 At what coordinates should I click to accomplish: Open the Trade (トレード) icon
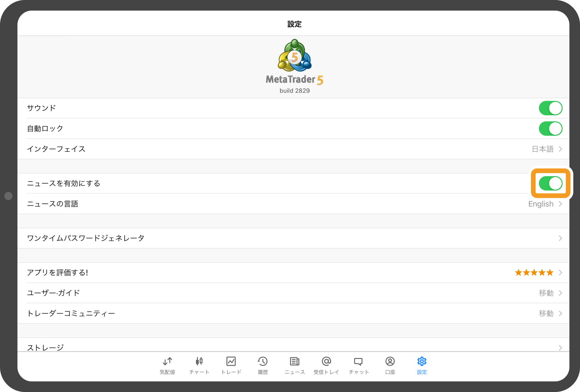tap(231, 361)
